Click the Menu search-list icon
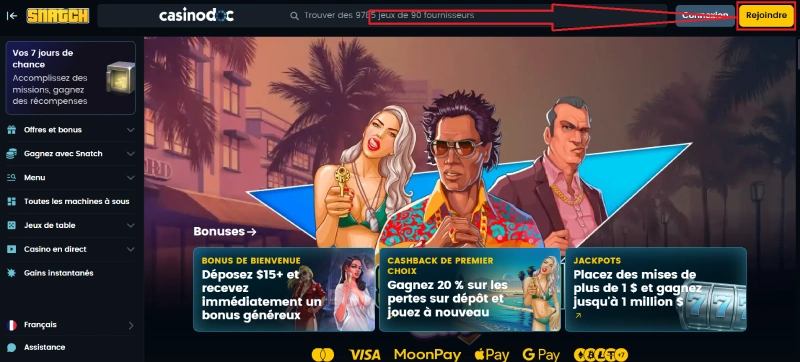Screen dimensions: 800x362 click(11, 177)
